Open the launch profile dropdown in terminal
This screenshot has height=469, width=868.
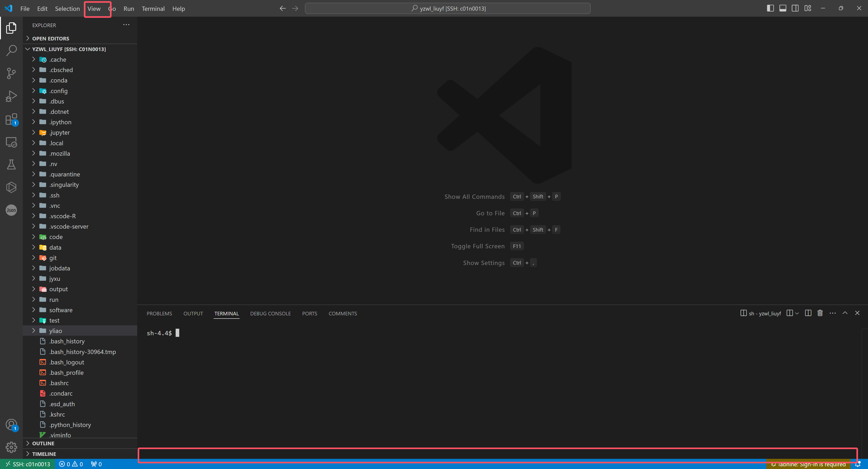(x=797, y=313)
